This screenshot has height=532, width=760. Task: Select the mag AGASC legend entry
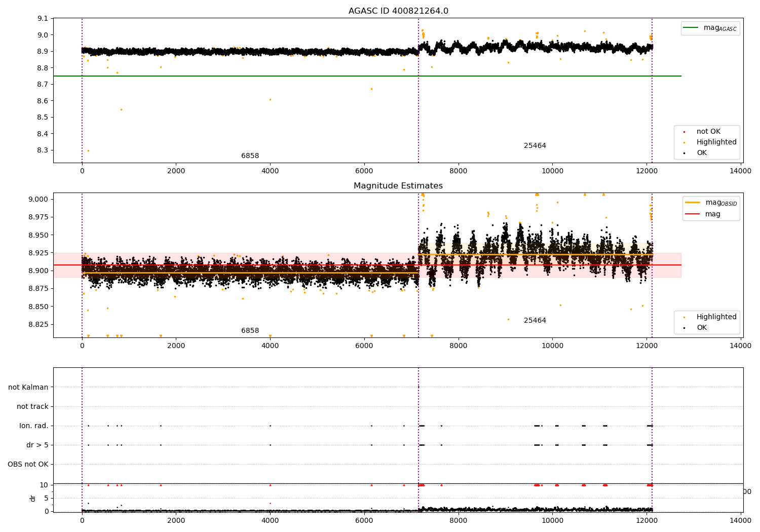click(x=710, y=28)
